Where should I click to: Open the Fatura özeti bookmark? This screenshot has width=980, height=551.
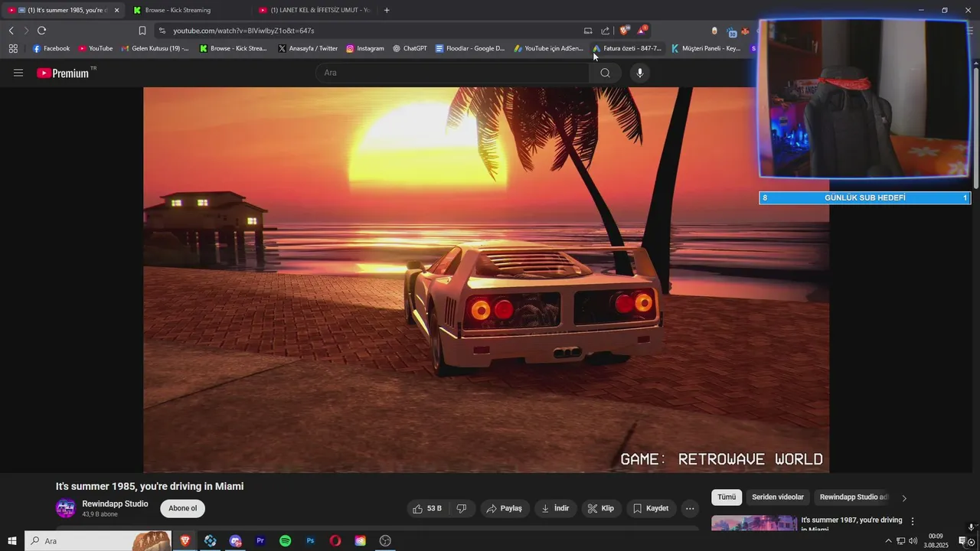[627, 48]
